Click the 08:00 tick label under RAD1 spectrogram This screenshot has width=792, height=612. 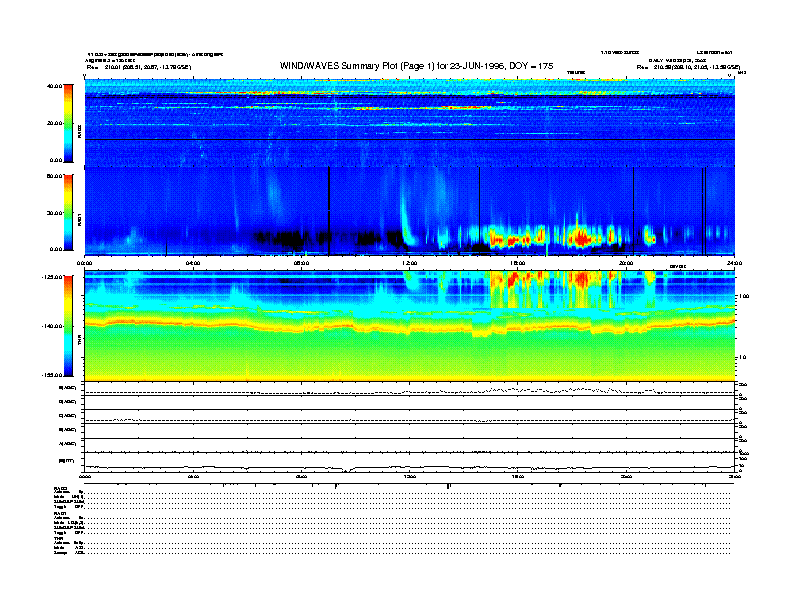(x=301, y=263)
